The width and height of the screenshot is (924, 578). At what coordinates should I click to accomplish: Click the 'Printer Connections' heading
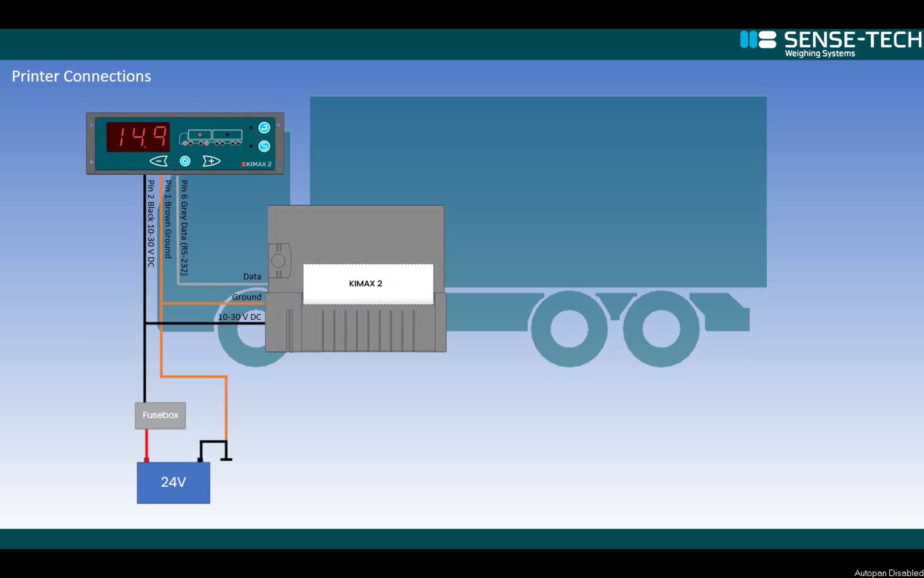(81, 76)
